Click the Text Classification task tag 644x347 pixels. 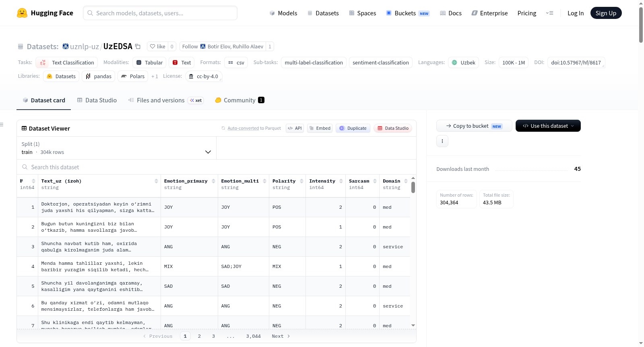tap(67, 62)
